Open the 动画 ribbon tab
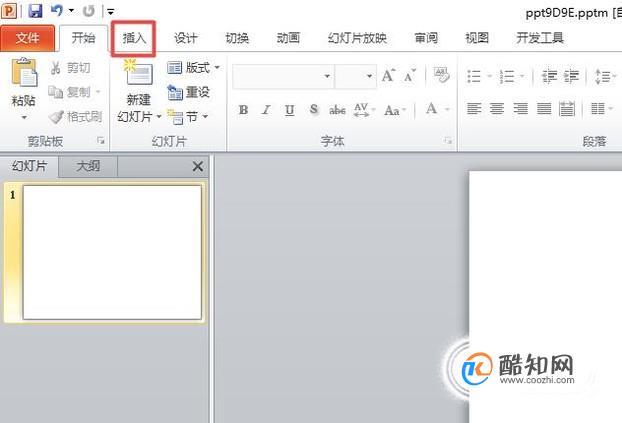This screenshot has height=423, width=622. click(288, 38)
